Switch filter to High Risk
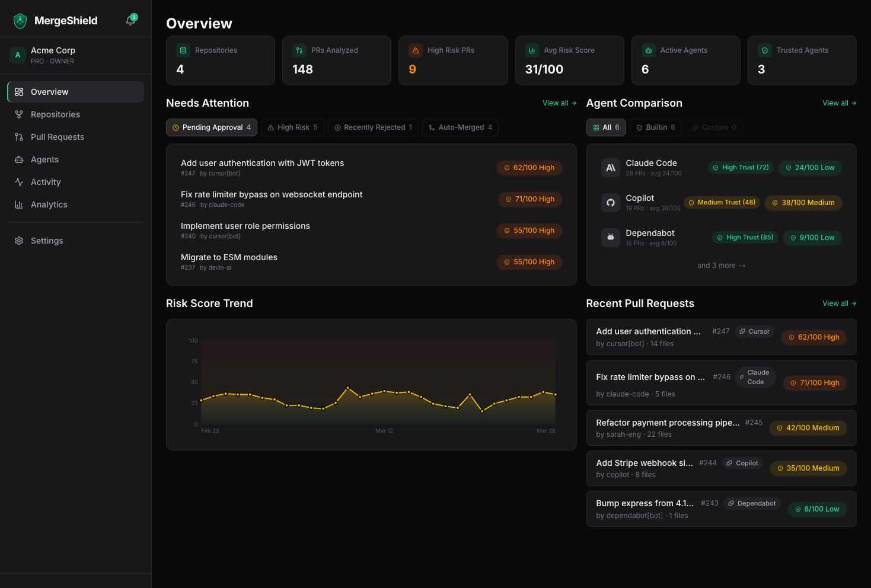Screen dimensions: 871x588 tap(292, 127)
